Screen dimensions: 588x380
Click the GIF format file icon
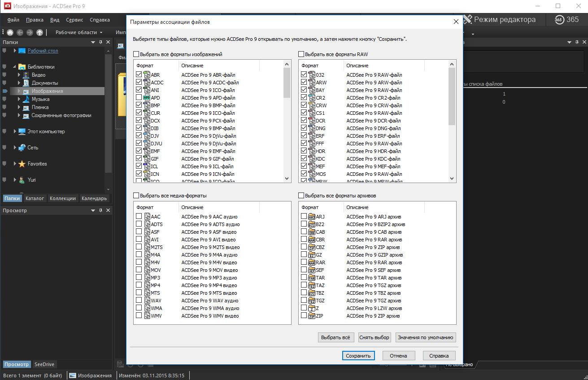click(x=147, y=158)
